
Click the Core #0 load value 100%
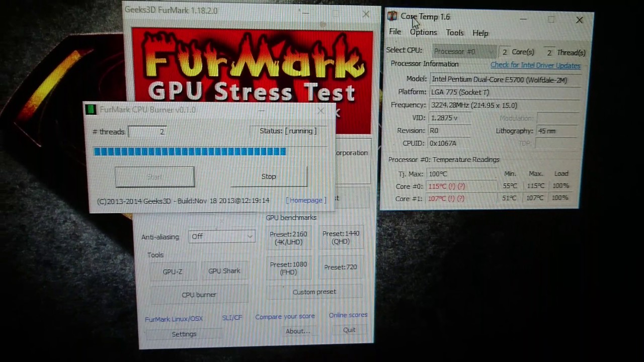coord(561,186)
